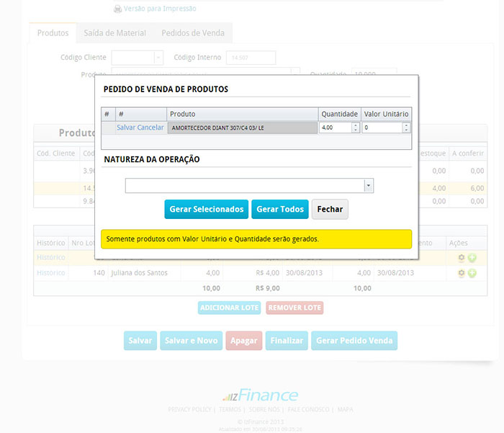Screen dimensions: 504x433
Task: Decrease Valor Unitário with spinner down arrow
Action: click(407, 130)
